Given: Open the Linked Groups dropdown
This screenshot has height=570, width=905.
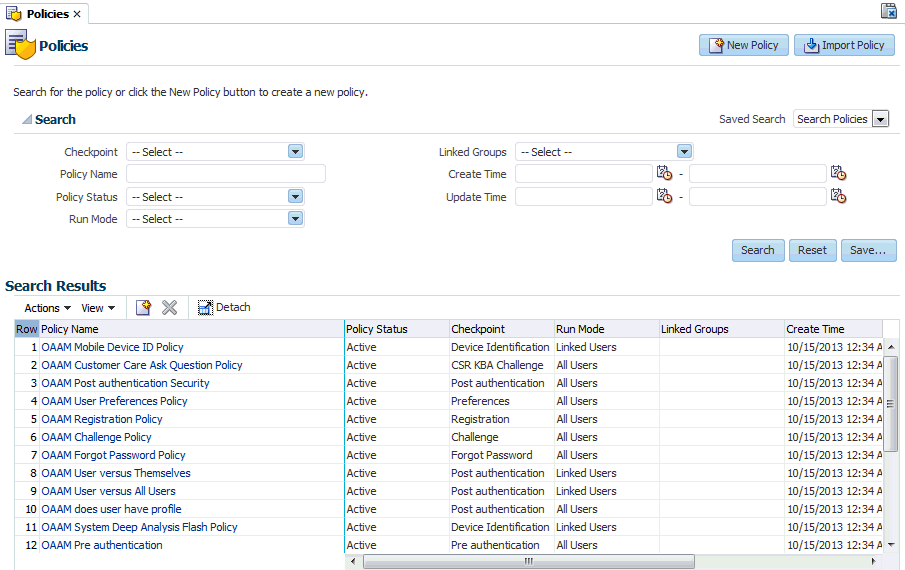Looking at the screenshot, I should (684, 152).
